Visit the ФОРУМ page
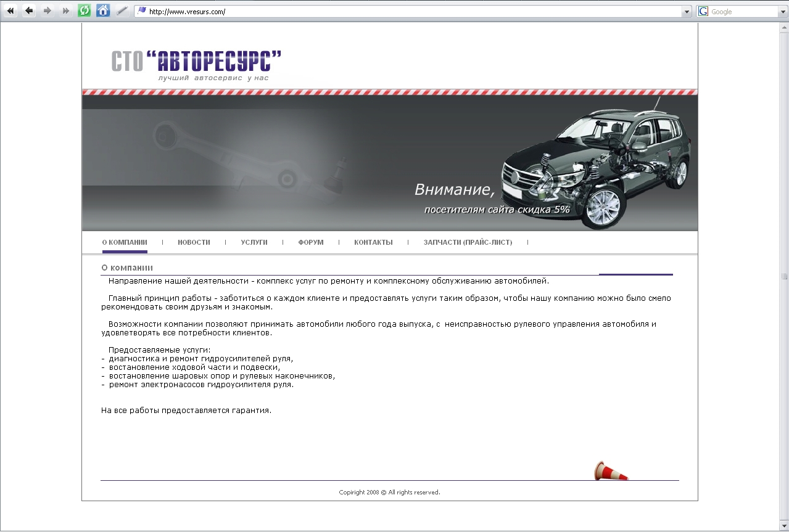This screenshot has height=532, width=789. click(x=310, y=242)
